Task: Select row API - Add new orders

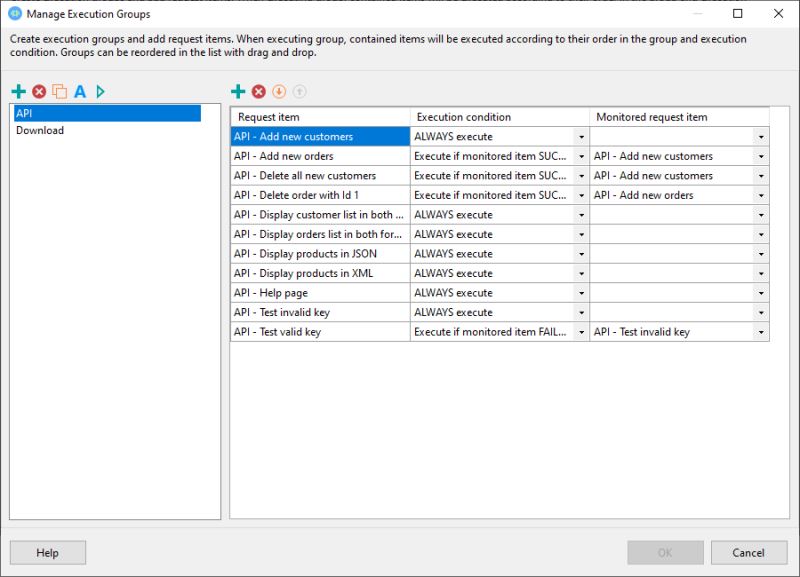Action: click(320, 156)
